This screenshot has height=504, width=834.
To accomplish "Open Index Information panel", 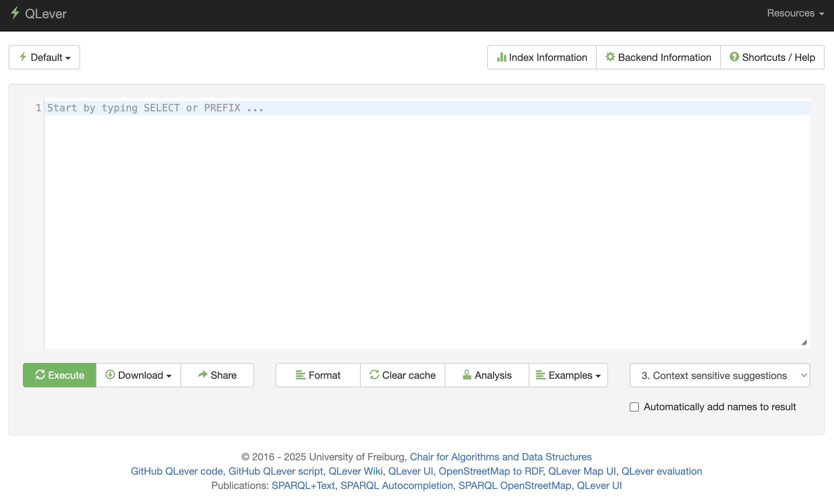I will click(x=542, y=57).
